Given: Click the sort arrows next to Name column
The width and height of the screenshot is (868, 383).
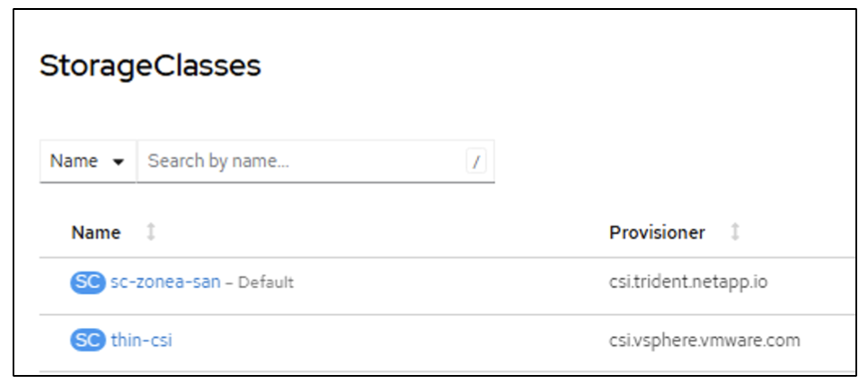Looking at the screenshot, I should pos(151,233).
